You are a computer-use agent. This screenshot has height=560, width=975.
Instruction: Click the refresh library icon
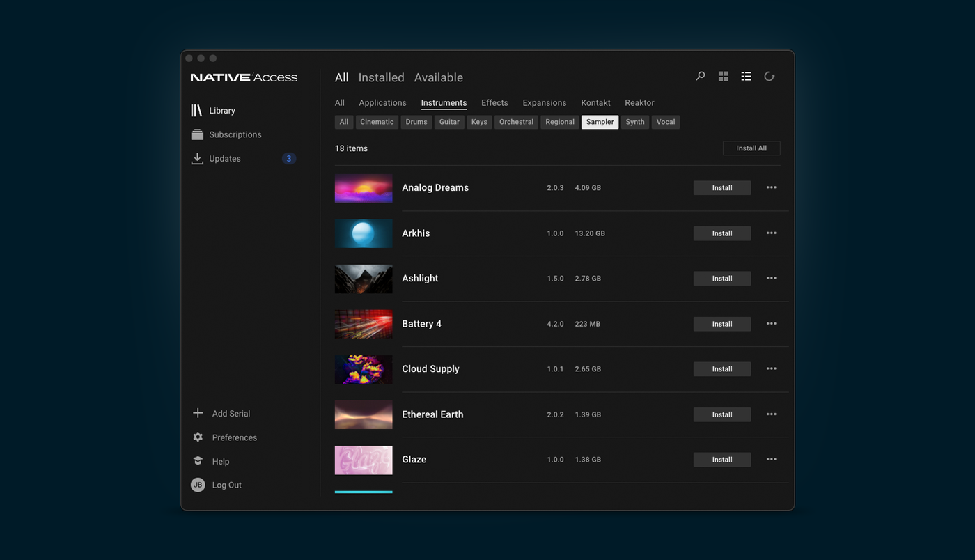(770, 77)
